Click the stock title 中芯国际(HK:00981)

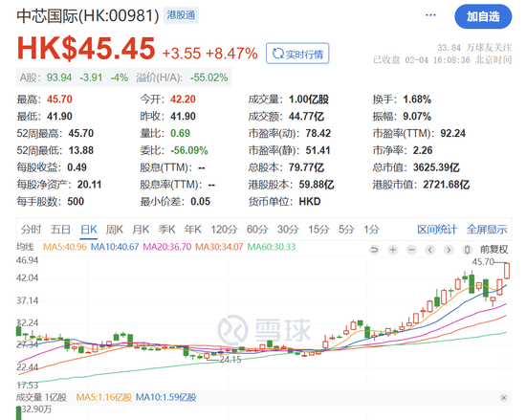point(88,15)
